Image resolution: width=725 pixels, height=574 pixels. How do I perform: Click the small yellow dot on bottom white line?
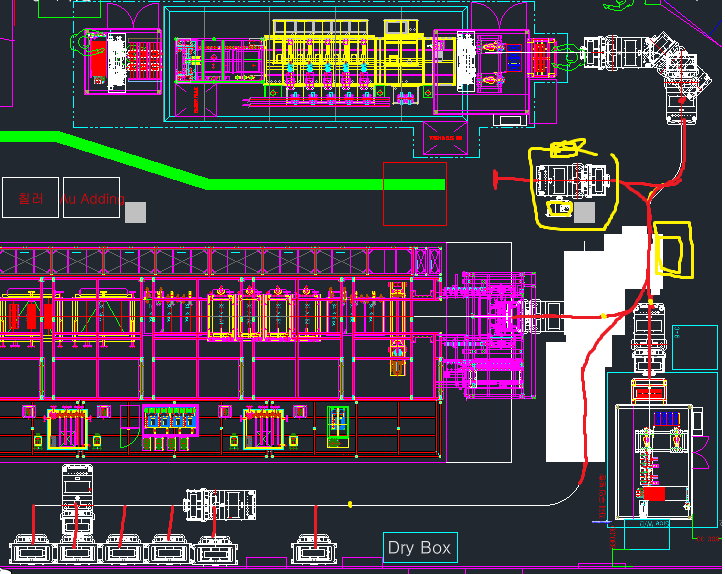coord(350,504)
